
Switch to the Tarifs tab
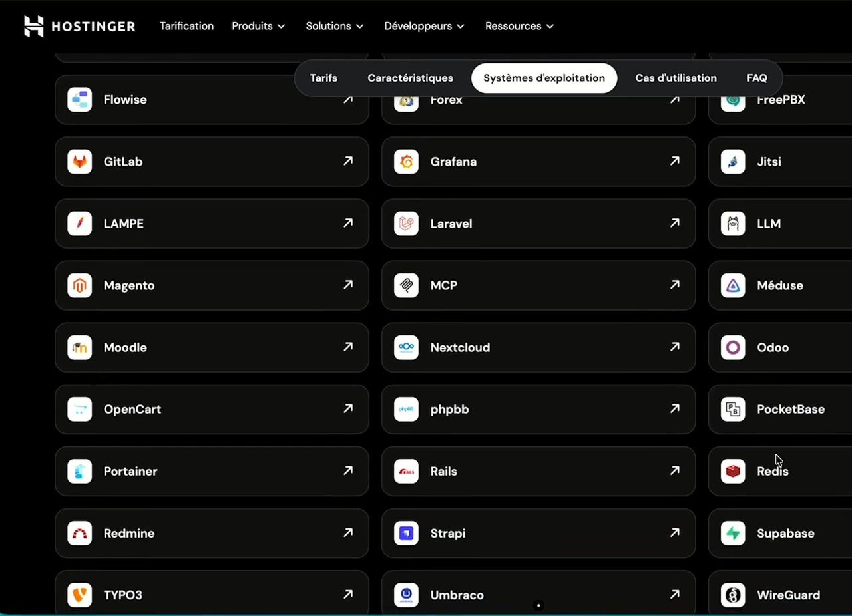coord(323,78)
